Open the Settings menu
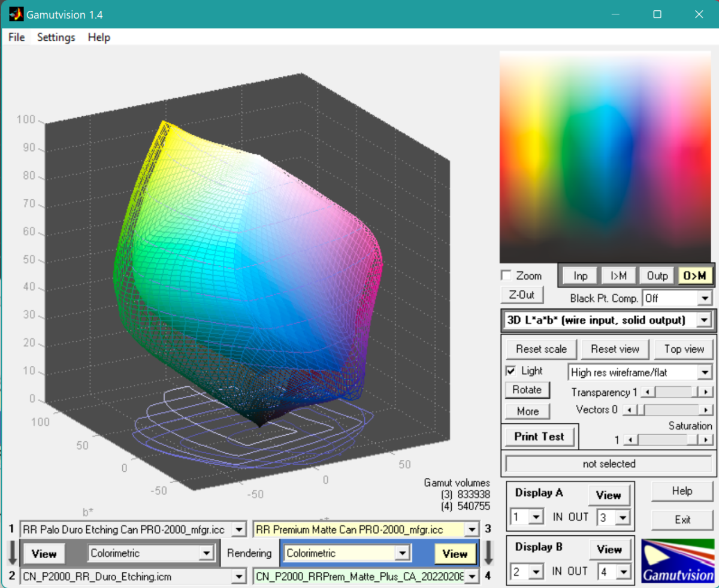 (x=56, y=37)
